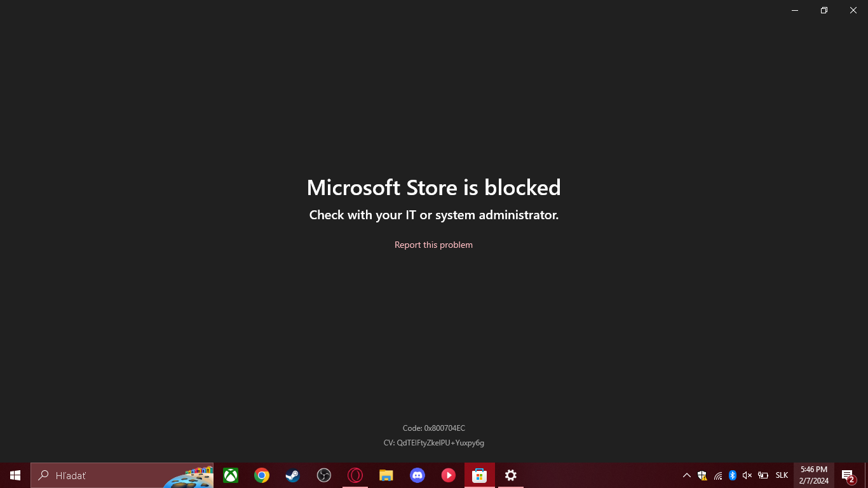This screenshot has height=488, width=868.
Task: Open Windows Security shield tray icon
Action: point(702,475)
